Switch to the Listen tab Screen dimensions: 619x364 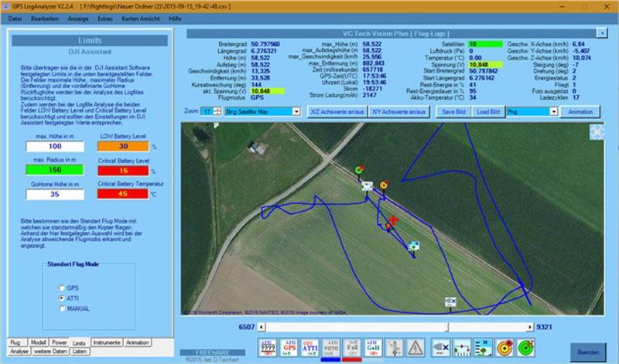point(80,351)
